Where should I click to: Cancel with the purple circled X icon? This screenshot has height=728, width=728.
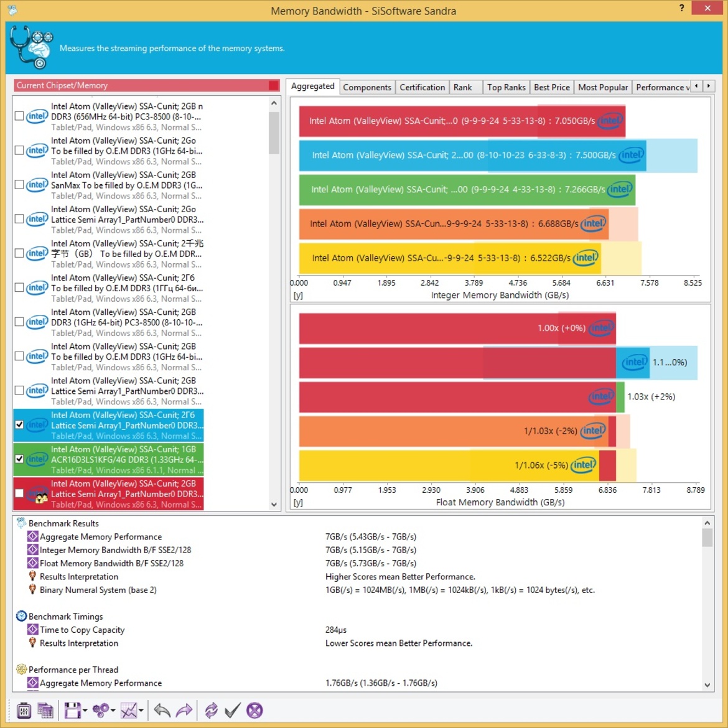[254, 711]
